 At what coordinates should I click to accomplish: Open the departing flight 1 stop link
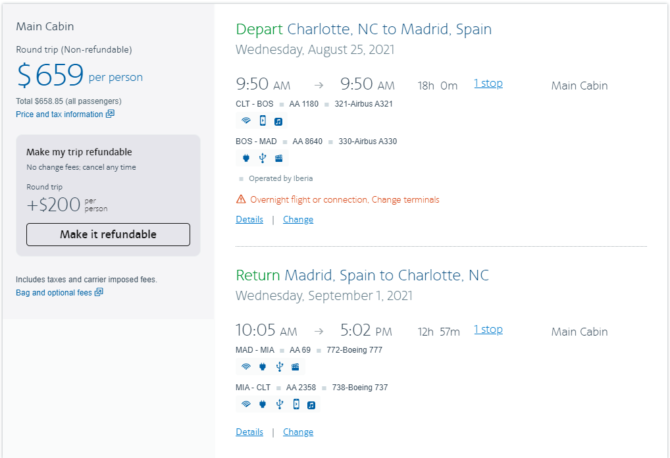pyautogui.click(x=488, y=83)
